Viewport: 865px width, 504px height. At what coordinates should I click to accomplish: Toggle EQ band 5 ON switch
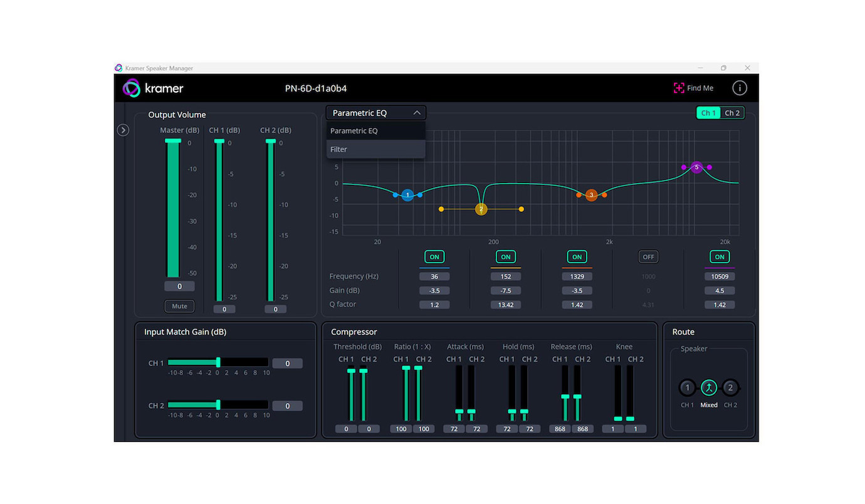(x=720, y=257)
